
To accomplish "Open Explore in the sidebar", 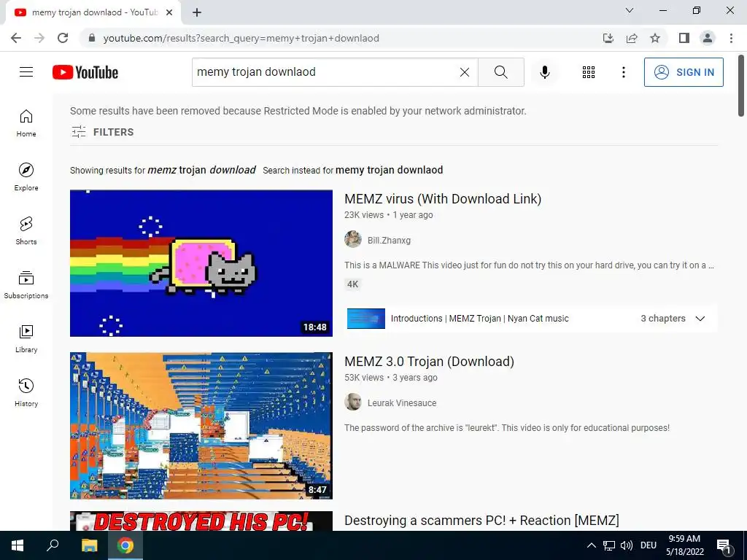I will click(26, 177).
